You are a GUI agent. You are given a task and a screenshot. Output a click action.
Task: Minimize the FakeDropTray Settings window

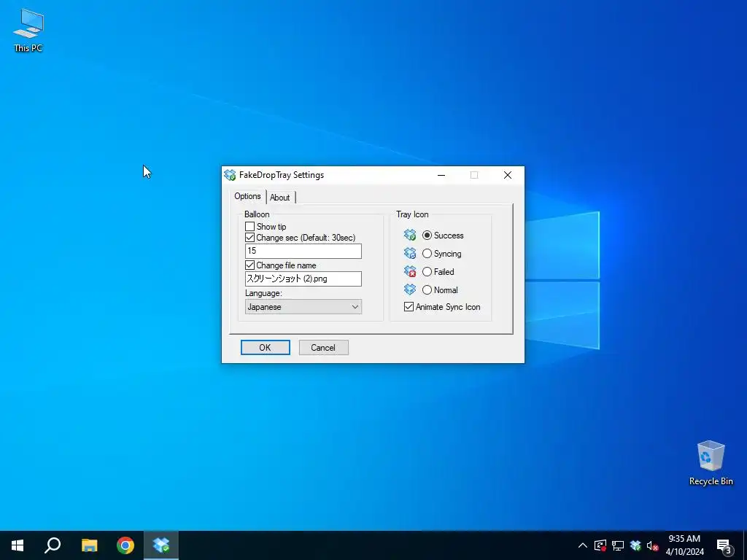441,175
